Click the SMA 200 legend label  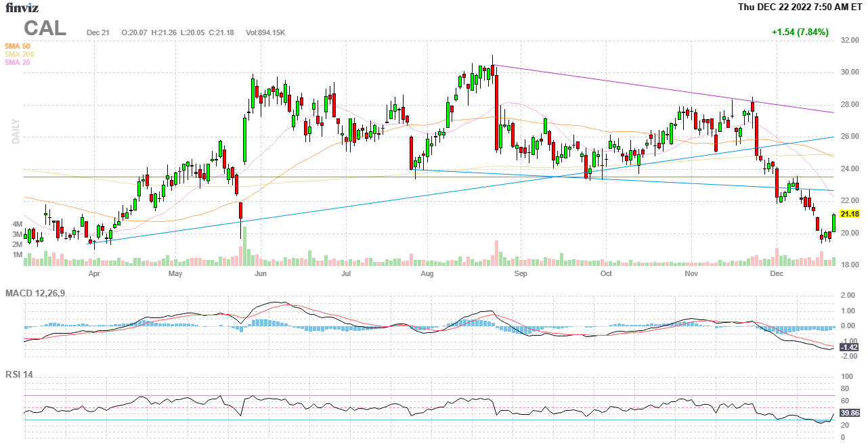[20, 54]
